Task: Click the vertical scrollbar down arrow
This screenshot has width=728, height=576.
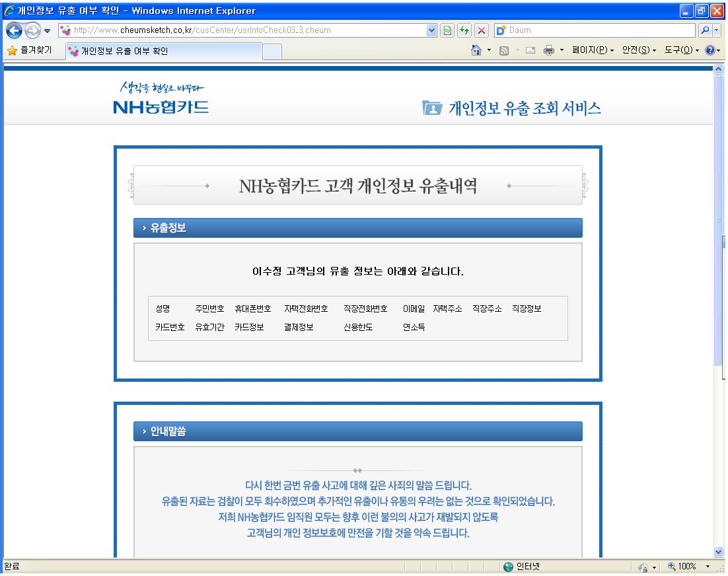Action: (x=718, y=552)
